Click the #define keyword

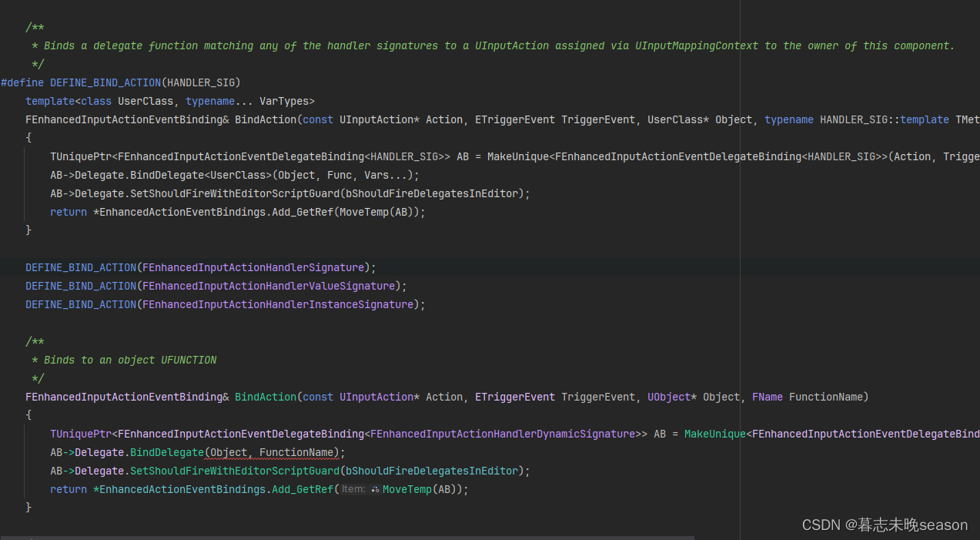click(x=23, y=82)
